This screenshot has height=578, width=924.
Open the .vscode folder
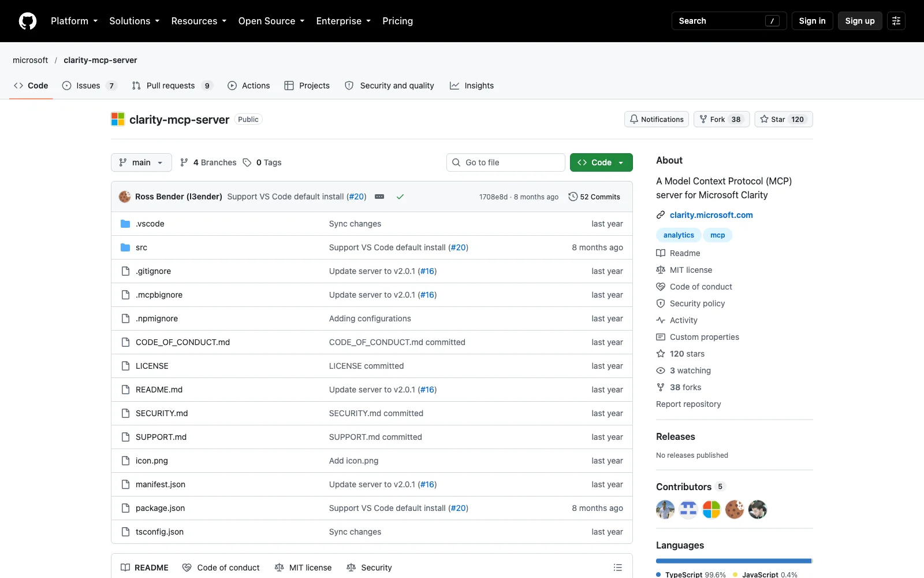150,224
